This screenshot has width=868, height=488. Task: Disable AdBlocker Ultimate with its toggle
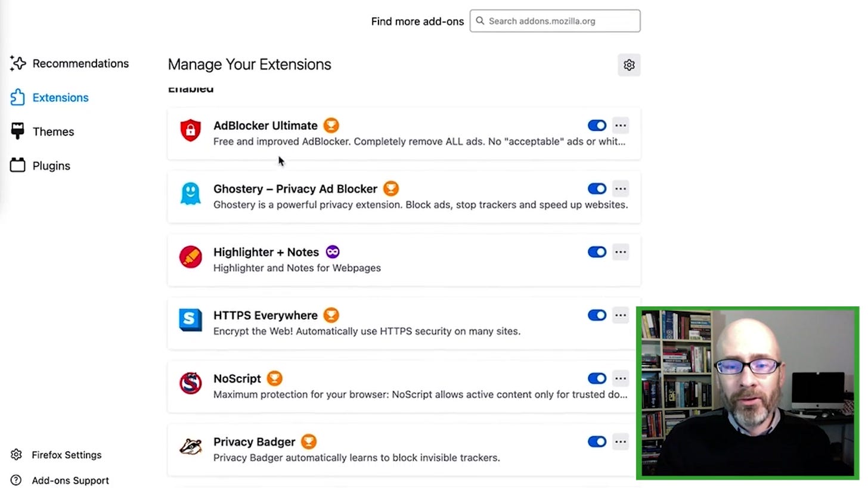[x=597, y=125]
